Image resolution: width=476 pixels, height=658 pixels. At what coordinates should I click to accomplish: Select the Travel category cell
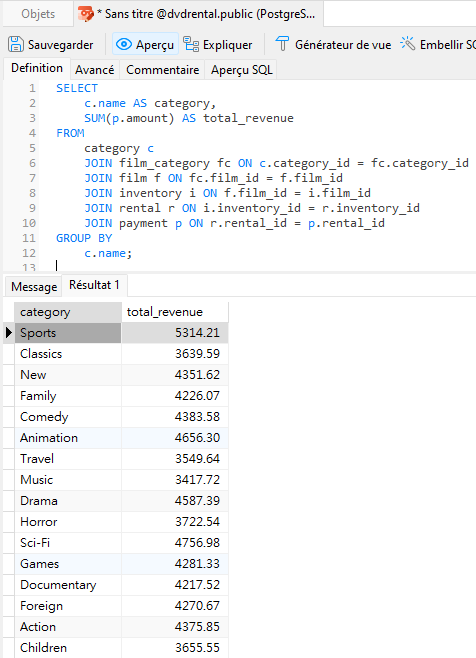[x=68, y=459]
